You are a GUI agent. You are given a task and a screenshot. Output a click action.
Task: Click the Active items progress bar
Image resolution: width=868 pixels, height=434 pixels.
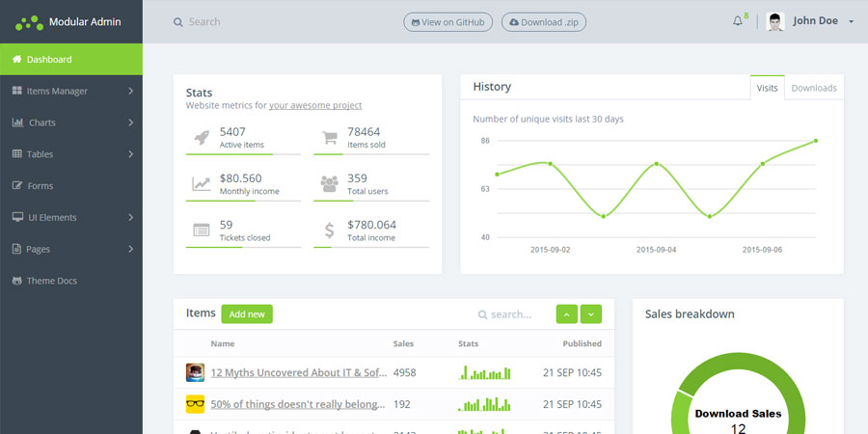click(x=244, y=154)
